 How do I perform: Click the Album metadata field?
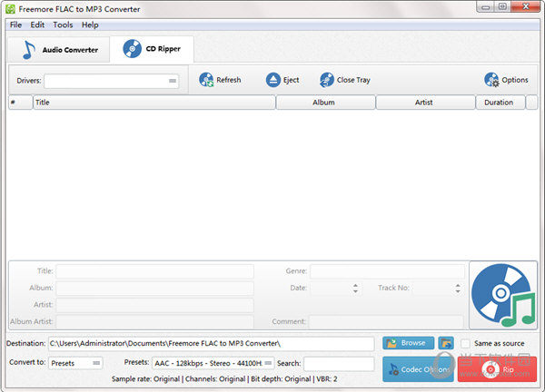(155, 289)
